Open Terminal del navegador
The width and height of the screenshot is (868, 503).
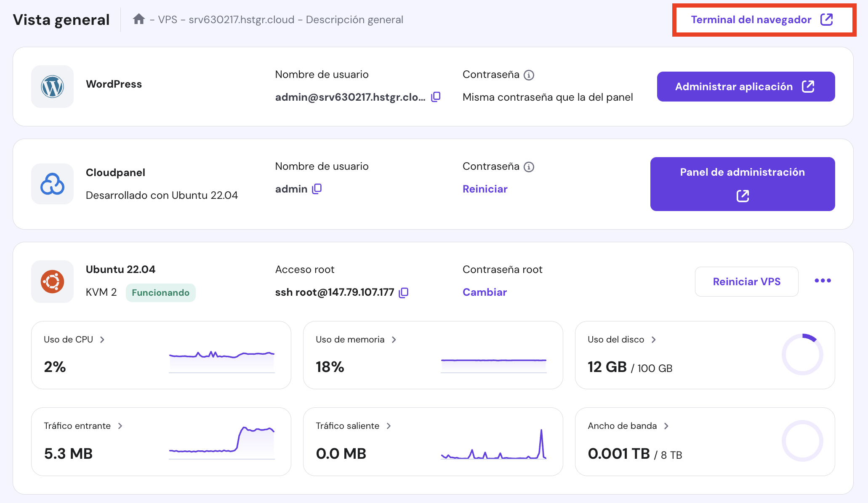click(x=762, y=19)
